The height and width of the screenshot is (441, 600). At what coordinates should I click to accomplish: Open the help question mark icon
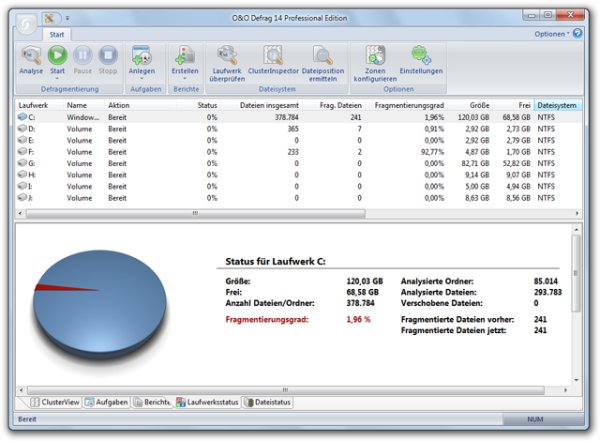577,34
